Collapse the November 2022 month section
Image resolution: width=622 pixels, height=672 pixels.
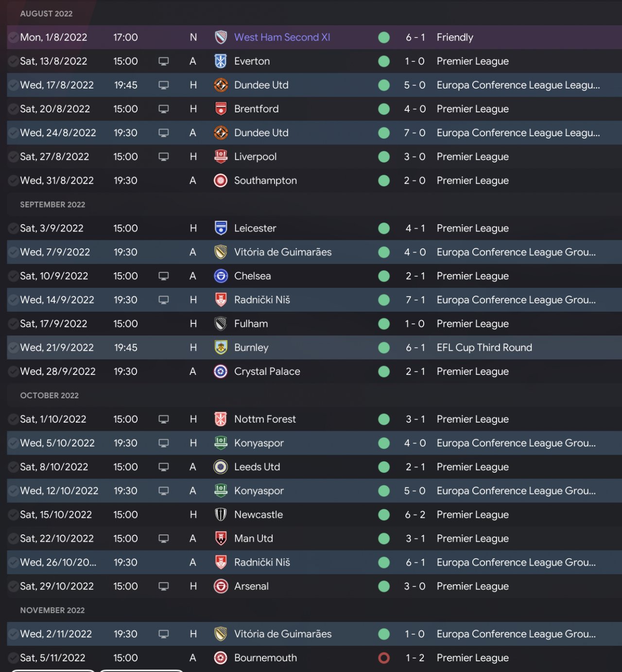(x=52, y=610)
